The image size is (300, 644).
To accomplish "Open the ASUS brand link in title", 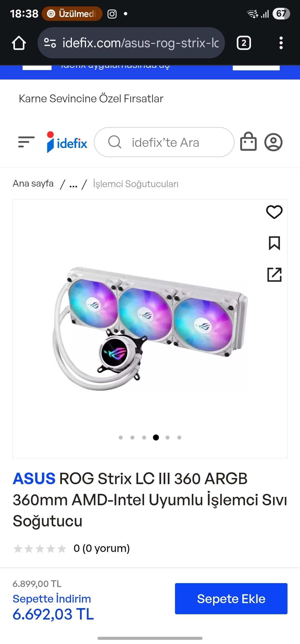I will [34, 479].
